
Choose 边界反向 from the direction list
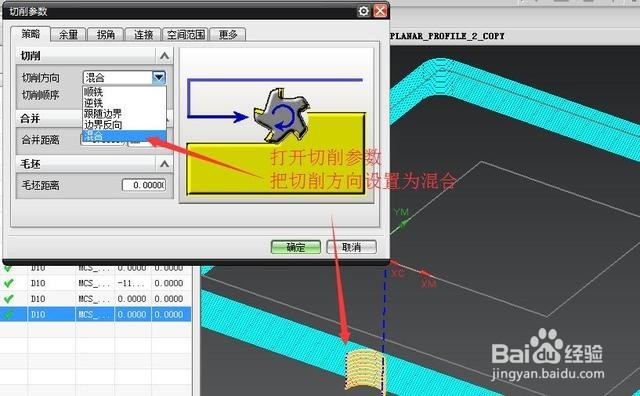[x=124, y=125]
